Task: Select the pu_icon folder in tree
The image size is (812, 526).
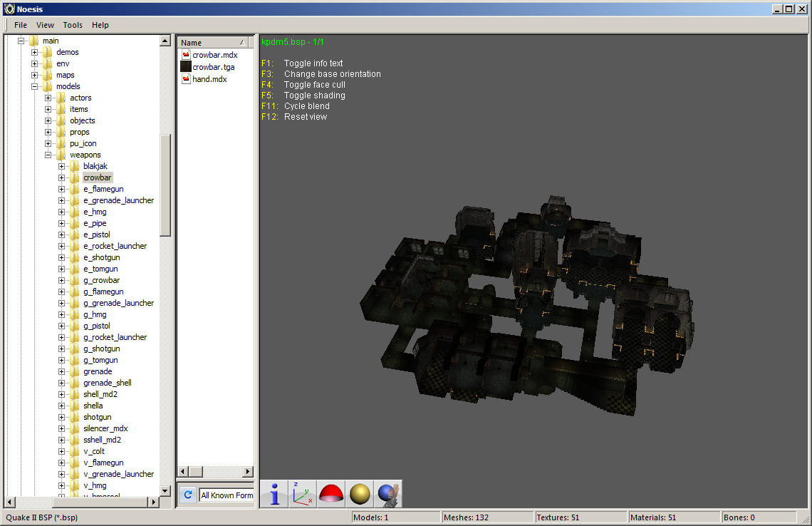Action: click(x=83, y=143)
